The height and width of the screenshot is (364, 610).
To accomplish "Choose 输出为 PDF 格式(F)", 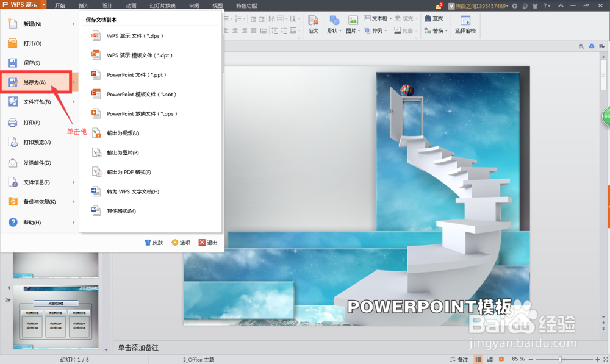I will click(x=150, y=172).
